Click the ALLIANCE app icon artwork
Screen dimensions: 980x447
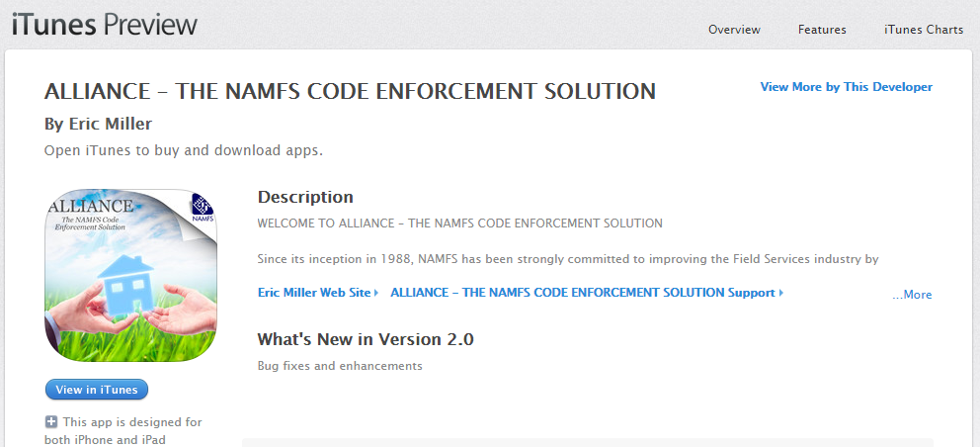click(x=130, y=276)
